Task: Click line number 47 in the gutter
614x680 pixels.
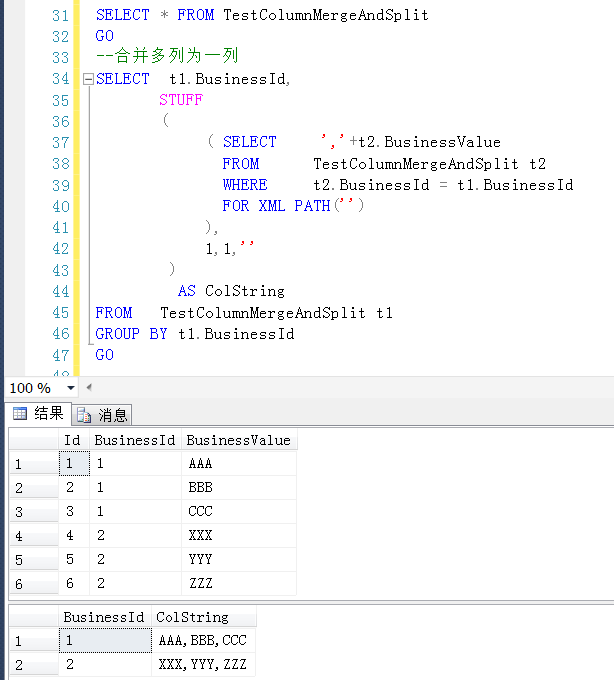Action: click(x=60, y=355)
